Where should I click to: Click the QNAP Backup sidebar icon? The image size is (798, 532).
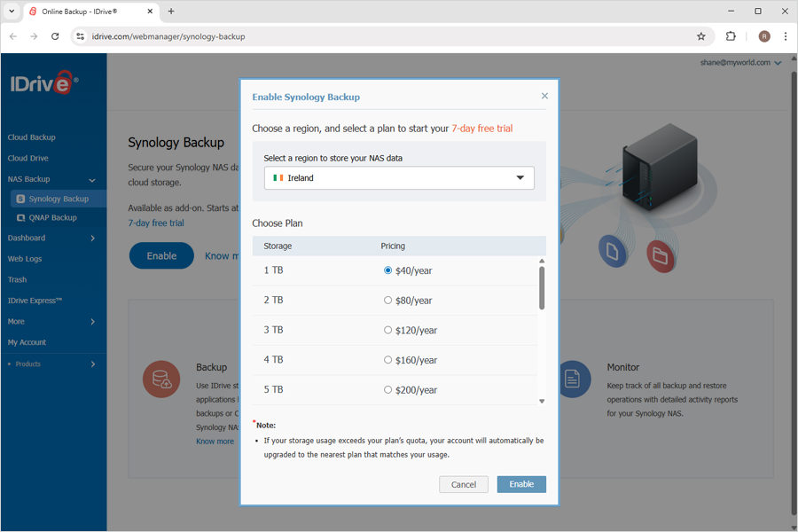pyautogui.click(x=20, y=217)
